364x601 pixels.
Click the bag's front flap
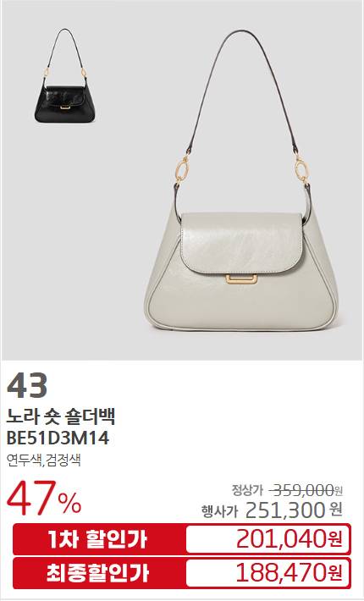pyautogui.click(x=241, y=244)
